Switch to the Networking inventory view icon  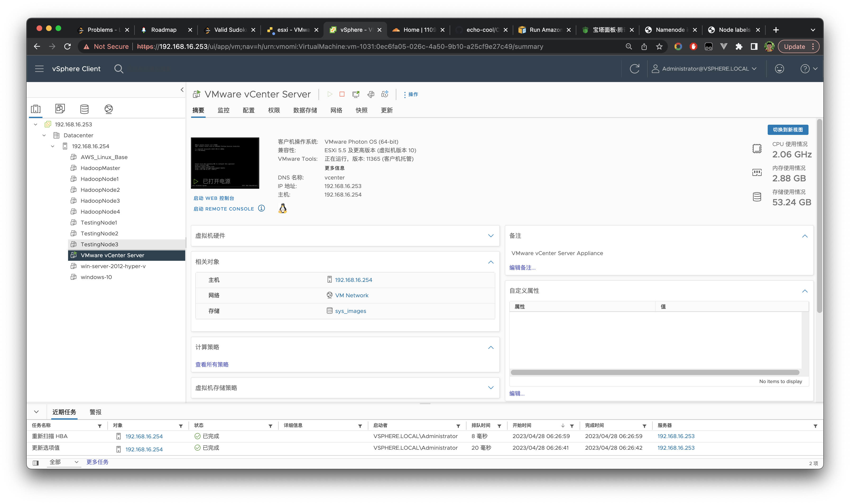coord(109,109)
